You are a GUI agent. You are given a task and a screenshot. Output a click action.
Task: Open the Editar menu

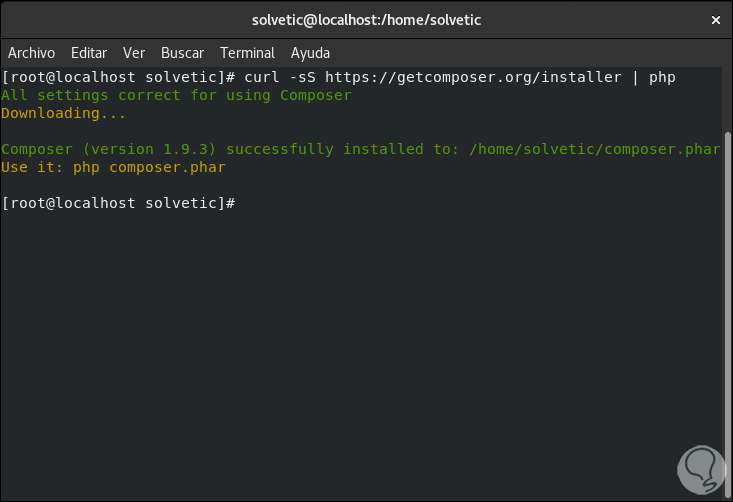click(89, 53)
